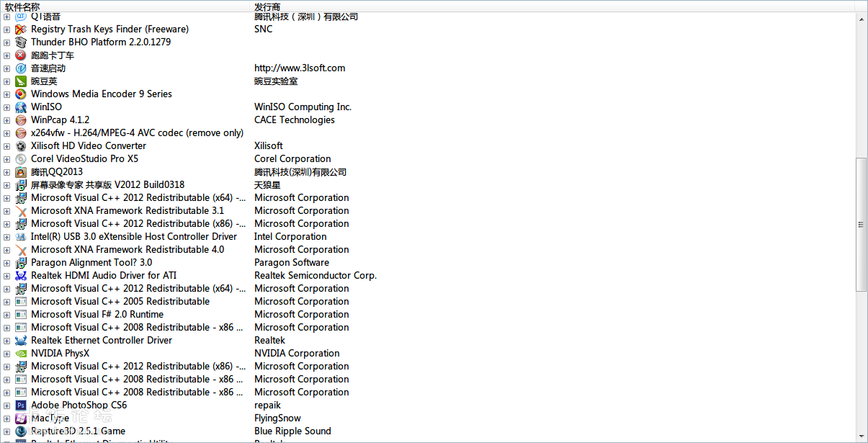Click the WinPcap 4.1.2 icon

21,120
